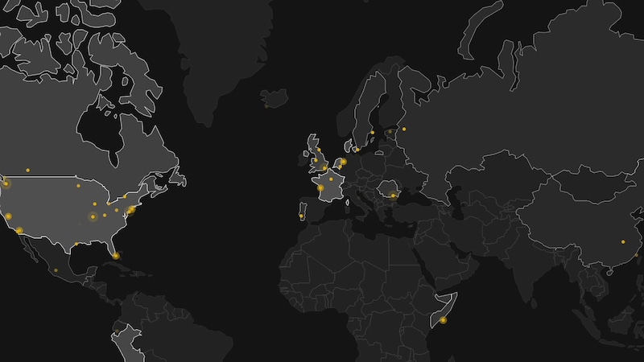Viewport: 644px width, 362px height.
Task: Click the glowing marker near Los Angeles
Action: click(x=19, y=230)
